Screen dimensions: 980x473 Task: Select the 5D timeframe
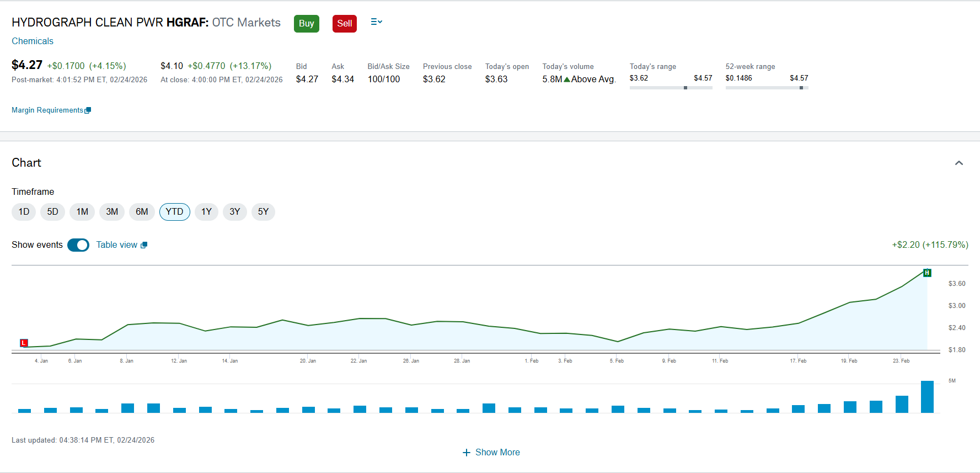click(52, 212)
